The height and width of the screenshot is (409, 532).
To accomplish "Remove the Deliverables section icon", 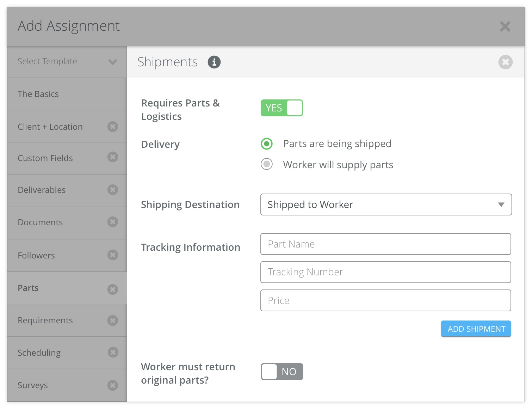I will [113, 190].
